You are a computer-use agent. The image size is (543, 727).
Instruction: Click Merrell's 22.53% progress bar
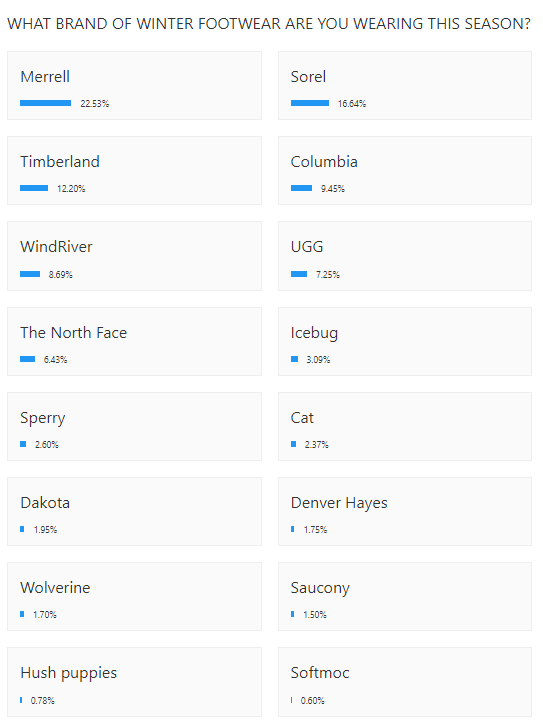(45, 103)
